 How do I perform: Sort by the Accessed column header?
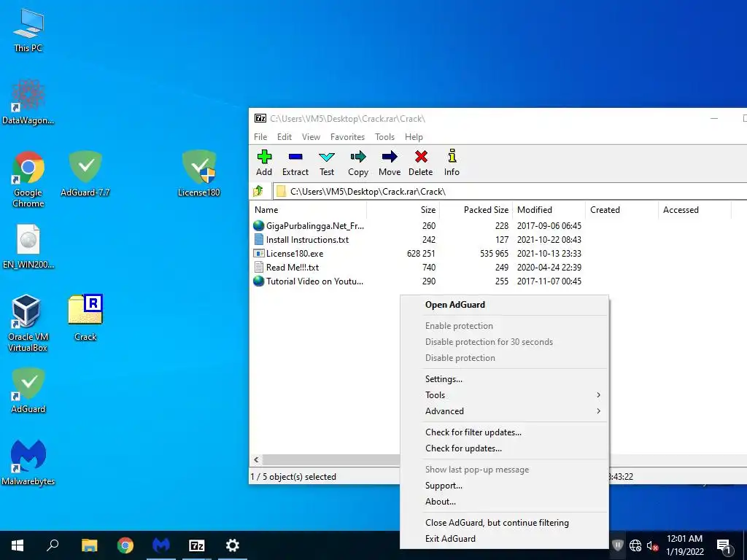pos(694,210)
